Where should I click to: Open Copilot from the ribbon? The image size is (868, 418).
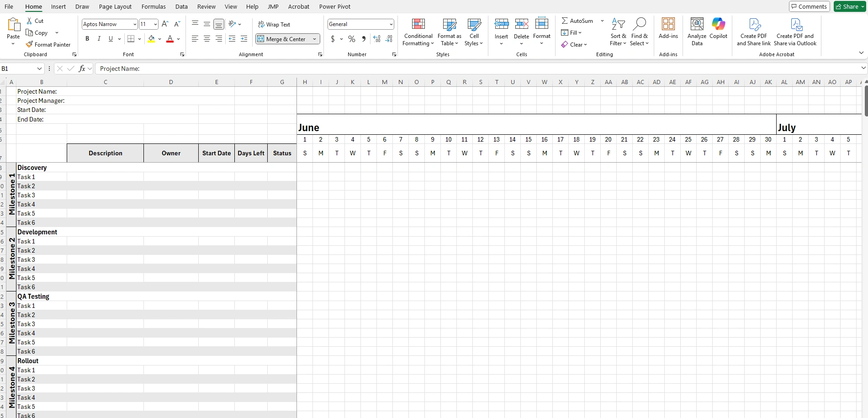pyautogui.click(x=718, y=30)
